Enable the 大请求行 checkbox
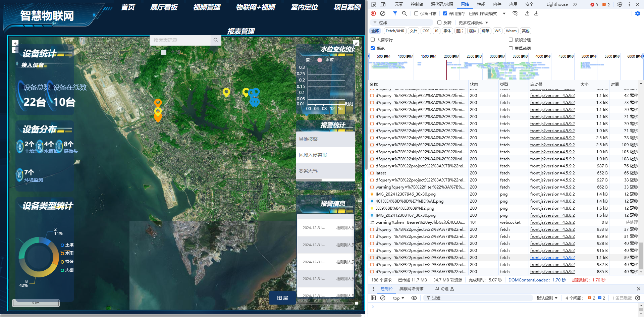 [x=373, y=40]
